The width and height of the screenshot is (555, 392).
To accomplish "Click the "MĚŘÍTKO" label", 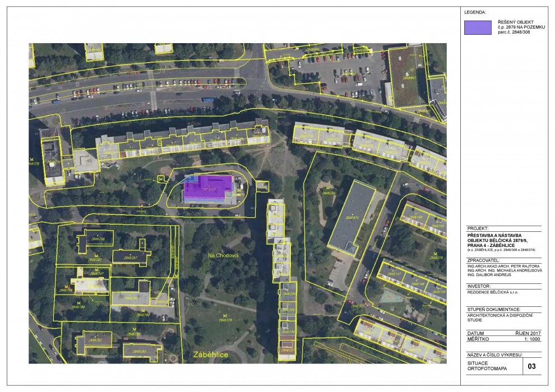I will [478, 339].
